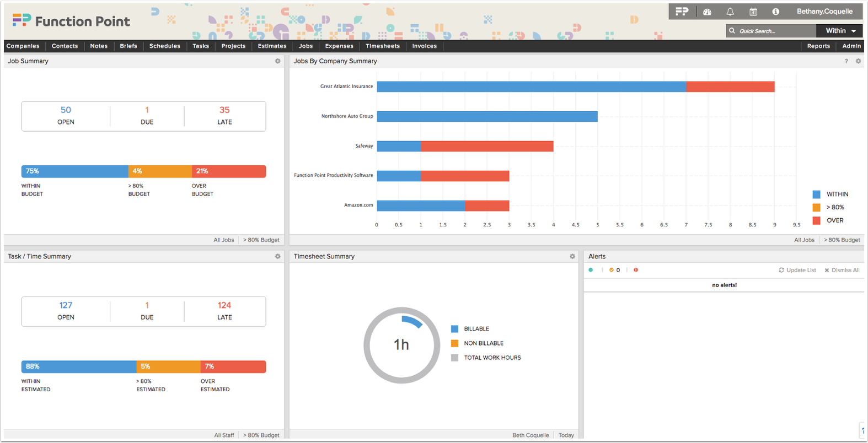
Task: Click Great Atlantic Insurance blue bar
Action: pos(532,87)
